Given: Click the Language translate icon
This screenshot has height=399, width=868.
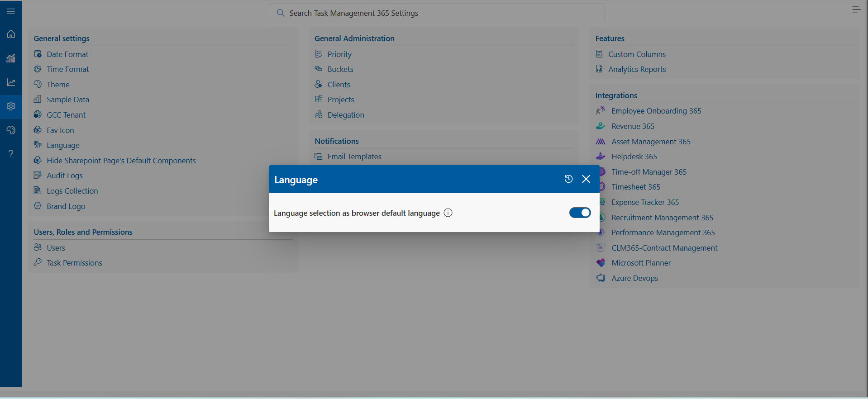Looking at the screenshot, I should 38,145.
